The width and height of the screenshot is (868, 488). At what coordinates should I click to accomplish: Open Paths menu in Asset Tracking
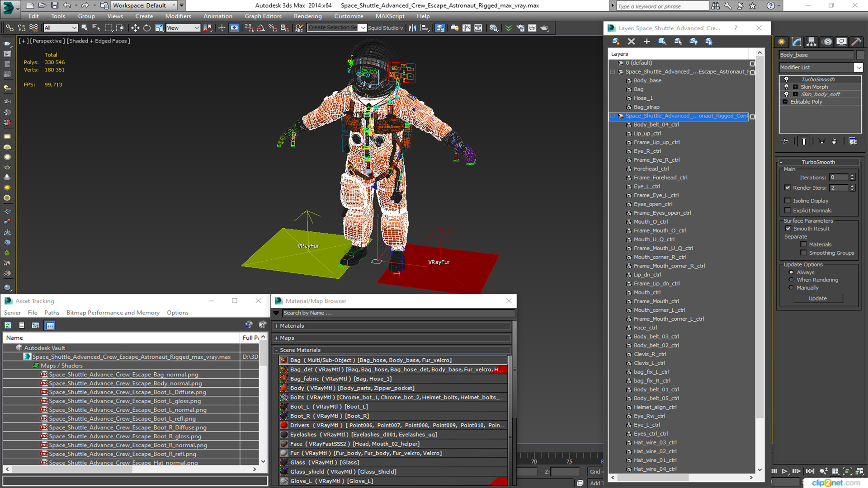[52, 313]
